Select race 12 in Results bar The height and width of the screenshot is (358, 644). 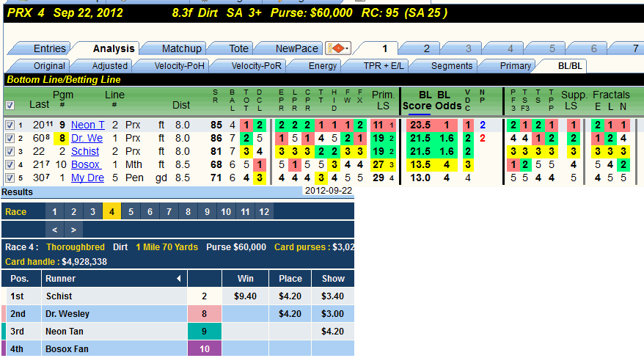264,212
